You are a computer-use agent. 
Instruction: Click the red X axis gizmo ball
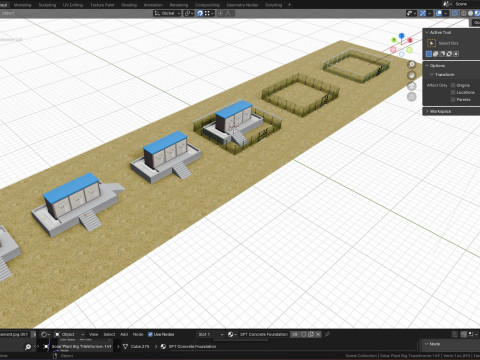click(410, 40)
